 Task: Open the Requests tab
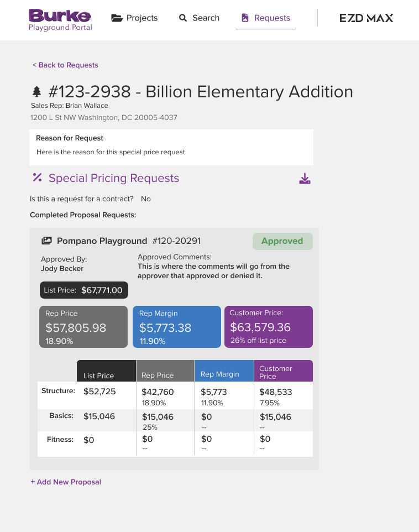(x=265, y=18)
